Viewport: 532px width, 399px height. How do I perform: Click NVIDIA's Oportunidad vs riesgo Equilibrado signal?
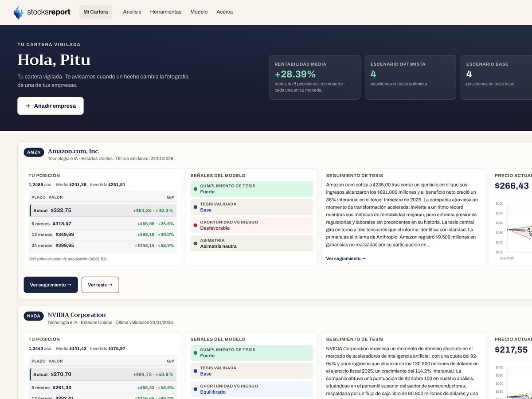251,389
